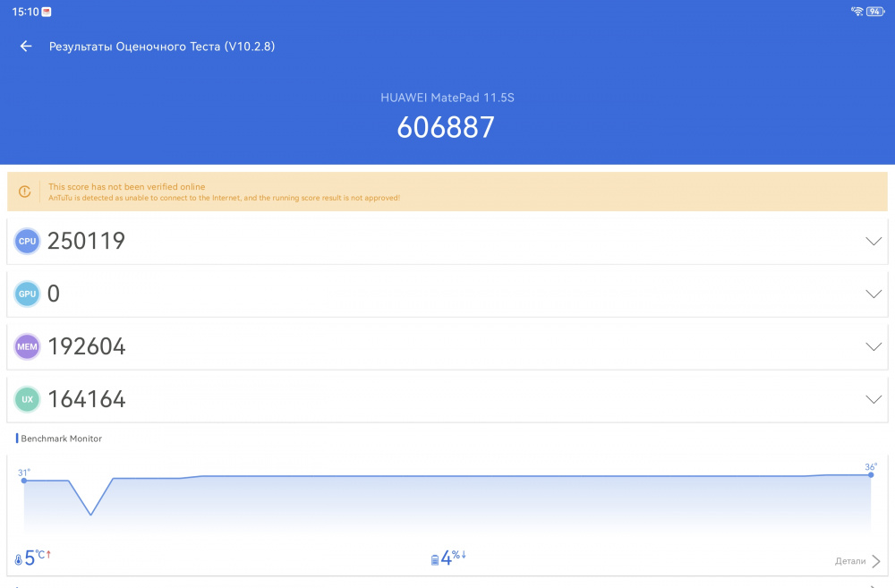
Task: Tap the GPU badge icon
Action: click(x=27, y=294)
